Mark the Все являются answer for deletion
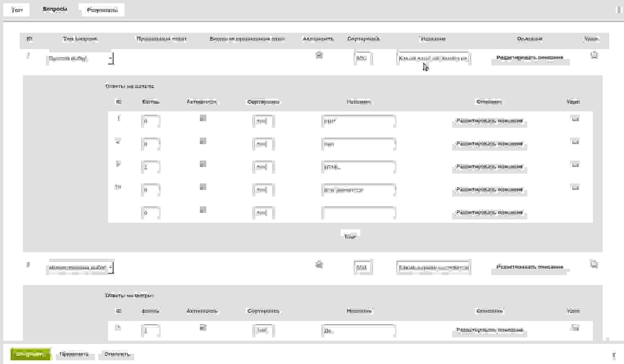 [x=575, y=188]
